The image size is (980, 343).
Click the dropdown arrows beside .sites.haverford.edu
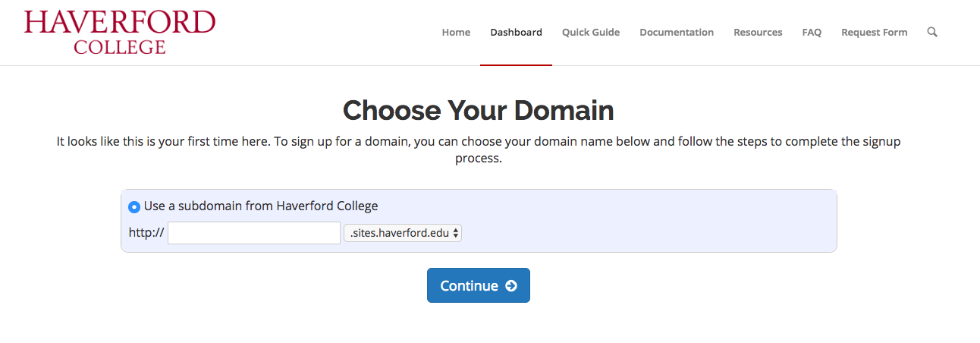point(456,234)
